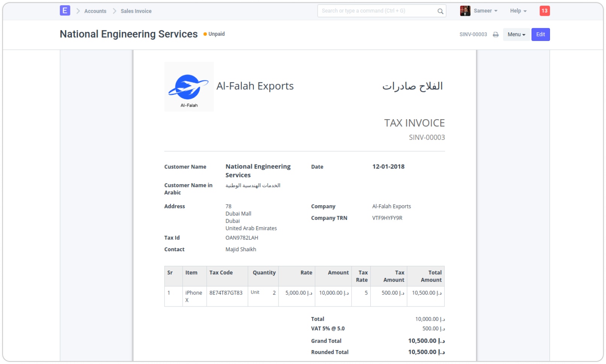Click the VAT 5% @ 5.0 label

pos(328,329)
